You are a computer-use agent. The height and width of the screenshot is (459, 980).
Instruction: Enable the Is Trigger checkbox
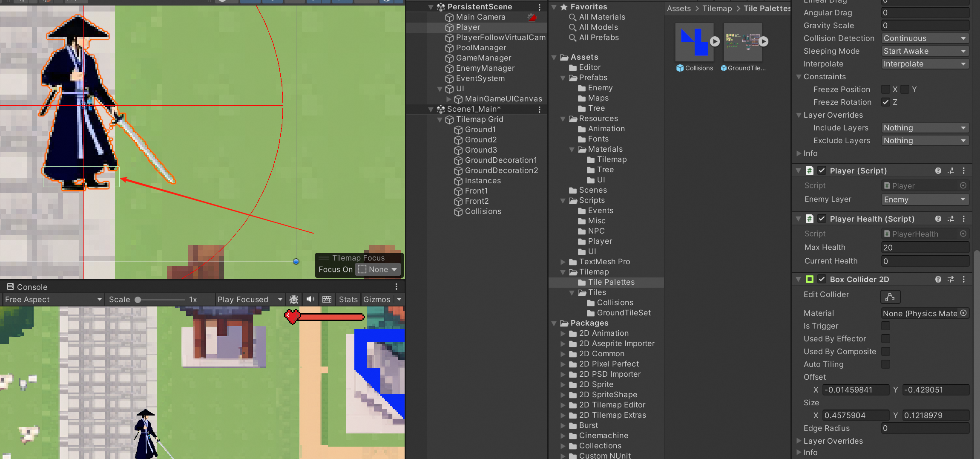point(885,326)
